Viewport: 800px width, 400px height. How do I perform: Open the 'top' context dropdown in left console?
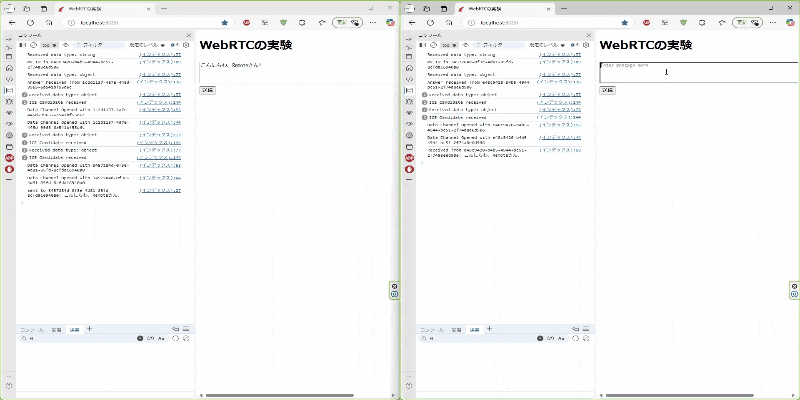[49, 45]
